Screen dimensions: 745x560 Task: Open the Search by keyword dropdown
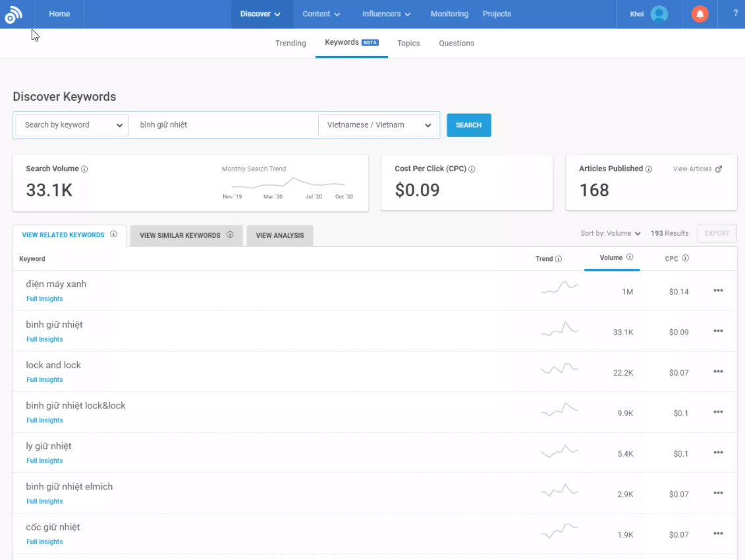click(x=71, y=125)
